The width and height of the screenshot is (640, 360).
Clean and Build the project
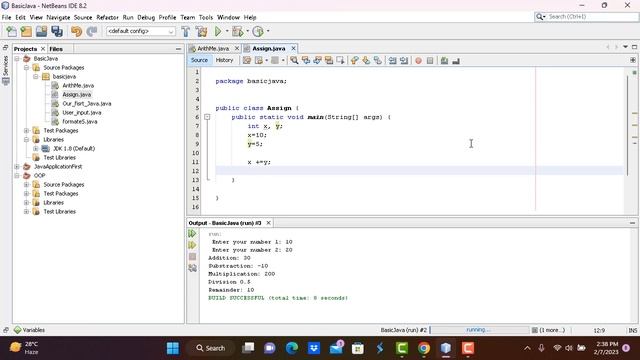pyautogui.click(x=201, y=31)
